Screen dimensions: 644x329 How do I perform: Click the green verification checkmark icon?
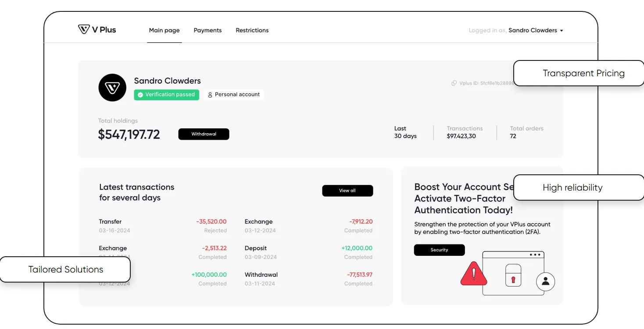(x=140, y=95)
